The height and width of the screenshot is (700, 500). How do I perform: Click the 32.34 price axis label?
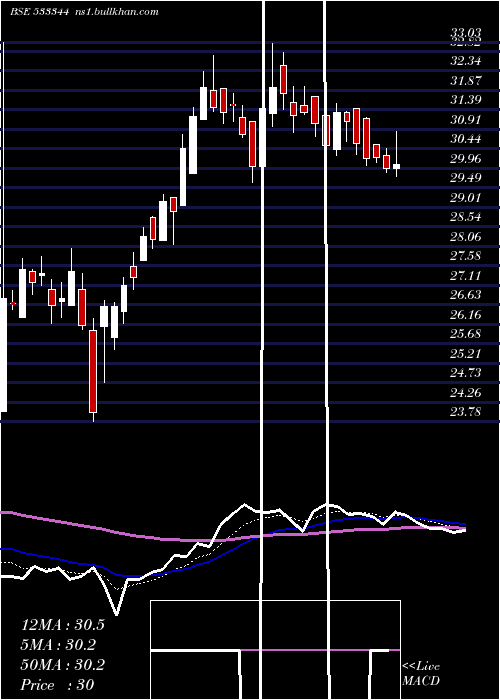[x=466, y=61]
